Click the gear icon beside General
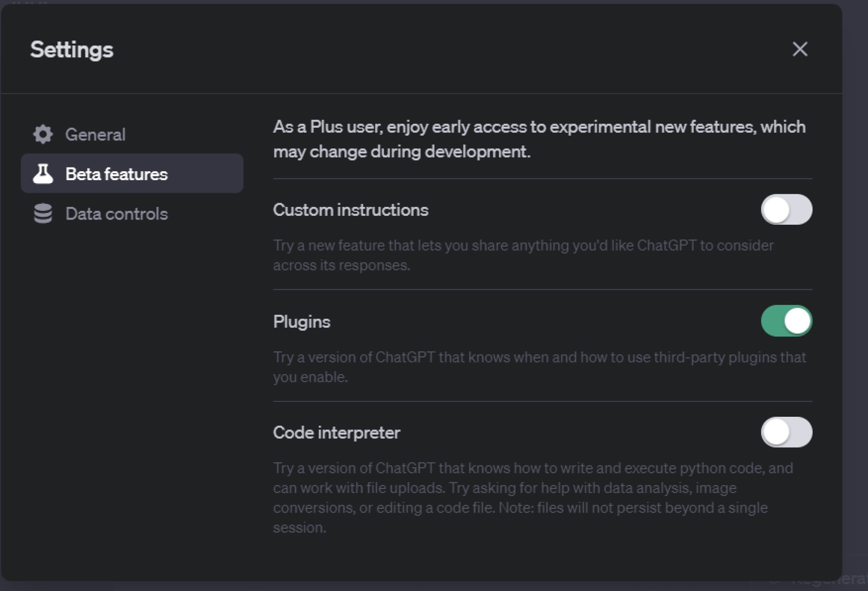The image size is (868, 591). (x=43, y=134)
